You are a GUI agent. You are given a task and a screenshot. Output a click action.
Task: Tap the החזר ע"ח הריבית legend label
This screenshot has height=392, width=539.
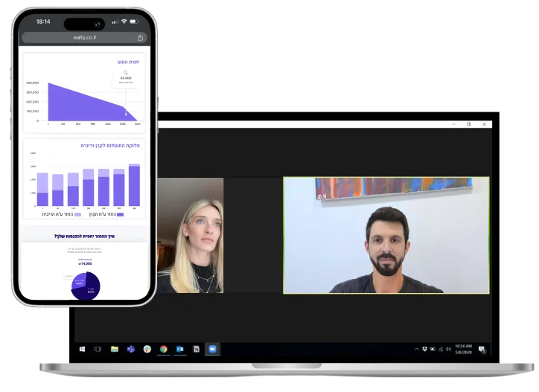tap(57, 214)
